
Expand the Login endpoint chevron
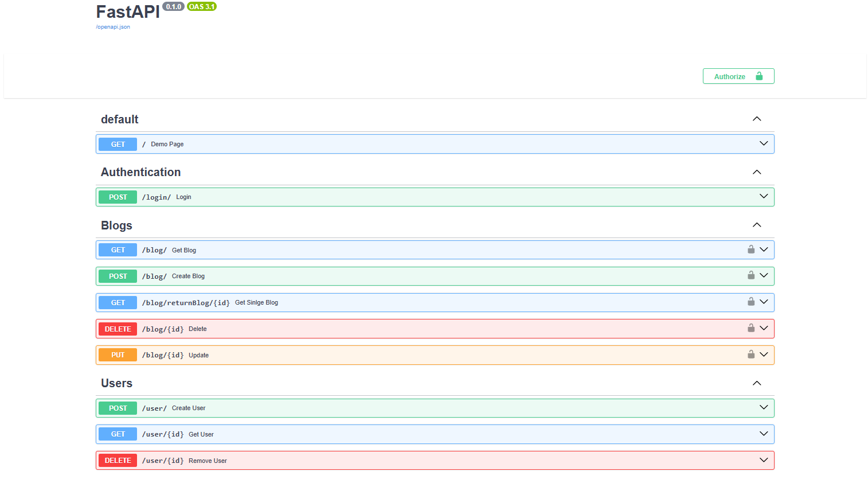pos(764,196)
